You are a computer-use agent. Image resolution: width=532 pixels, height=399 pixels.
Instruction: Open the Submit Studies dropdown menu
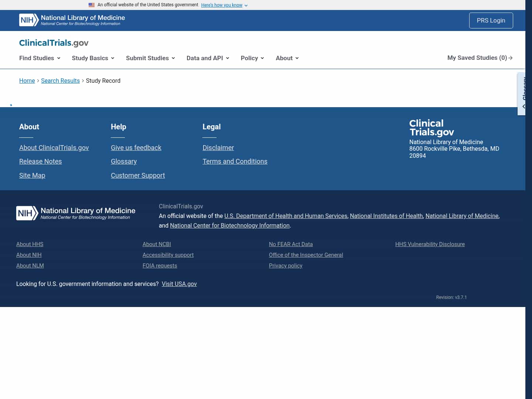[150, 58]
